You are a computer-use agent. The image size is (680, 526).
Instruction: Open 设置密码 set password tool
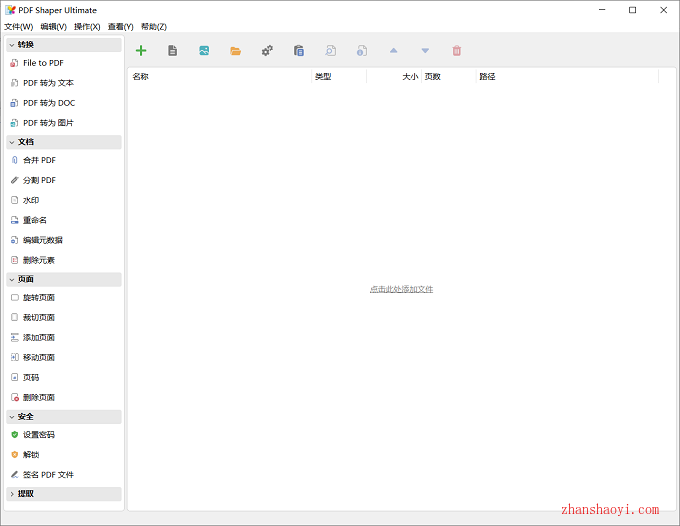64,435
